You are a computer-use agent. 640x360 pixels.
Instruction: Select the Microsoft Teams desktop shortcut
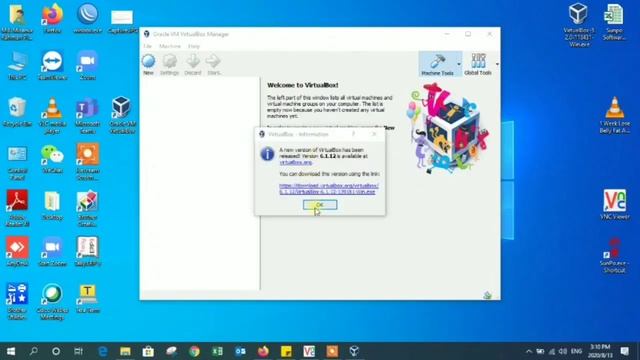pos(87,116)
